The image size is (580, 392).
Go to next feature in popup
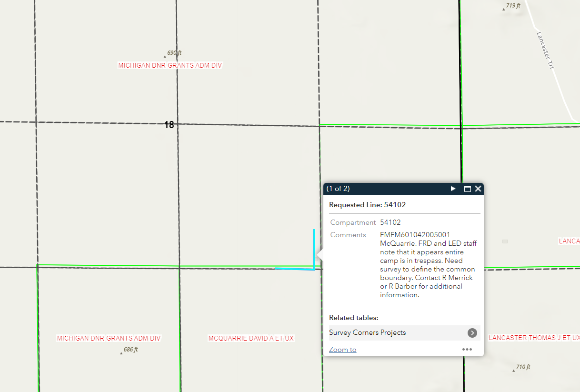453,189
